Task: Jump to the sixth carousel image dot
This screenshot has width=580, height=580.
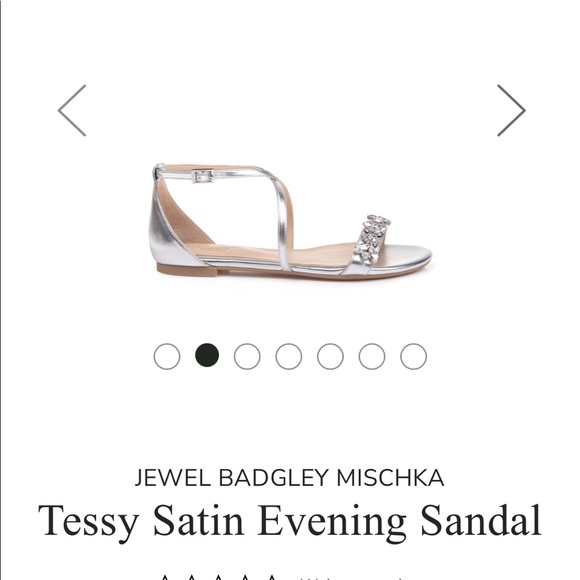Action: click(x=372, y=356)
